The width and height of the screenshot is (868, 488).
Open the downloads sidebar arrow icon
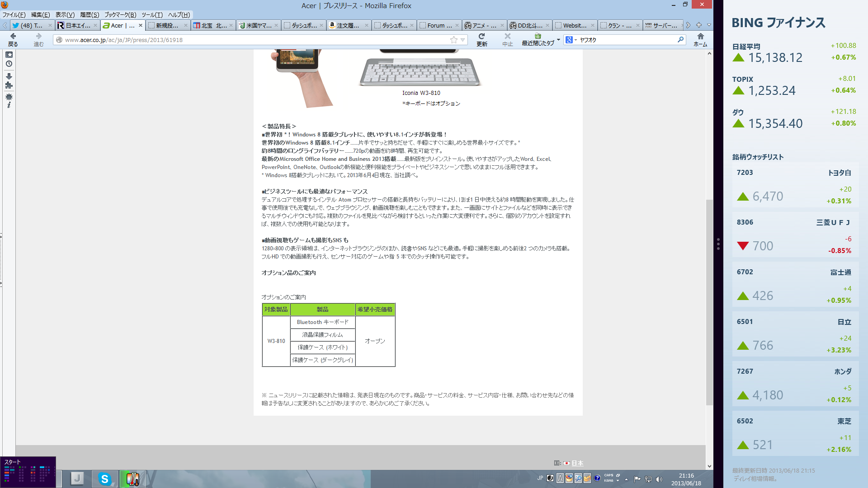9,76
